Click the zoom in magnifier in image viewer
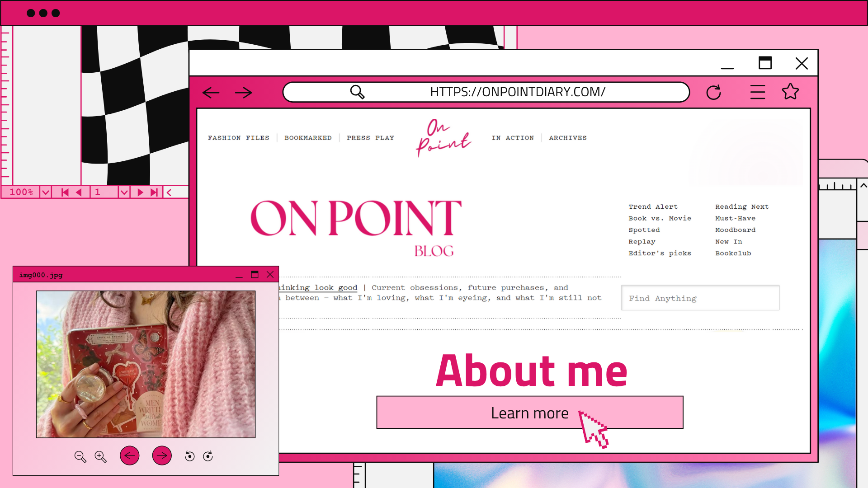 click(100, 456)
